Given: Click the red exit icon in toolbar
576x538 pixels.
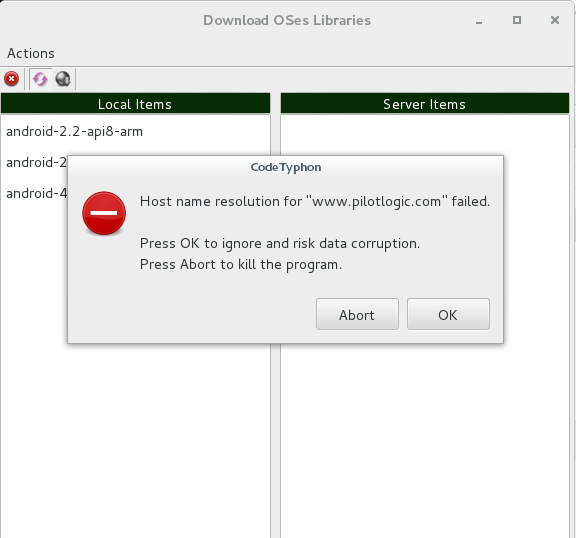Looking at the screenshot, I should [x=11, y=79].
